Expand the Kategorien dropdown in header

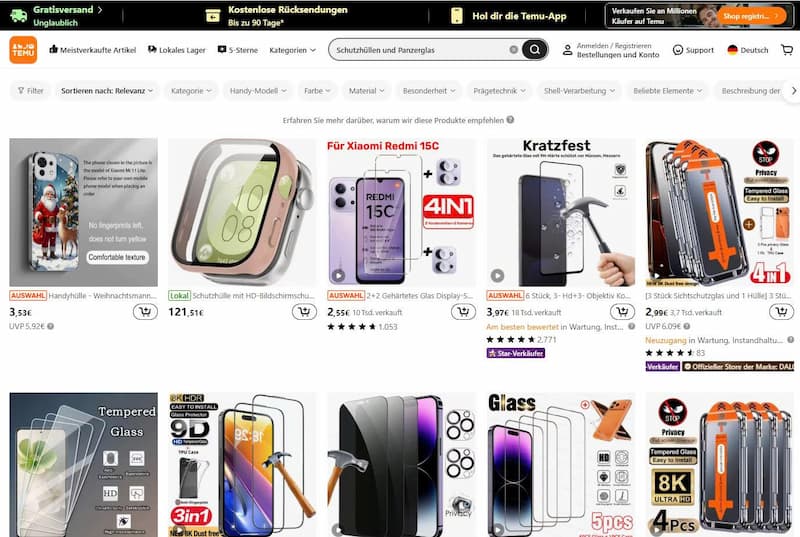[x=292, y=50]
